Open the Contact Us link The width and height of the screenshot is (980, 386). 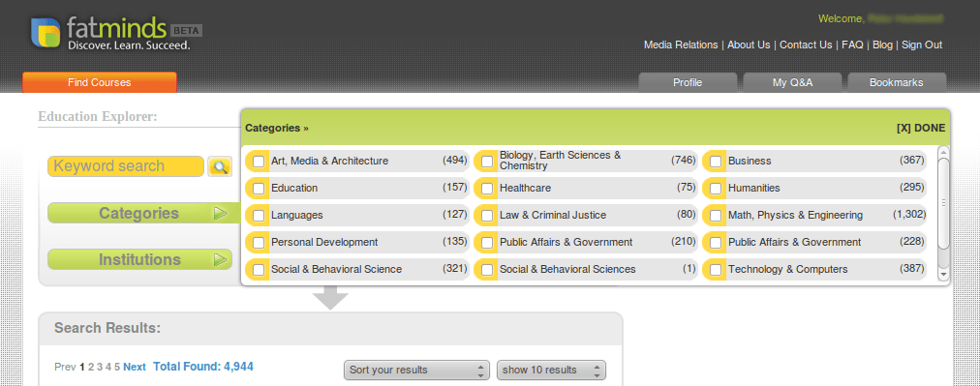pos(806,45)
